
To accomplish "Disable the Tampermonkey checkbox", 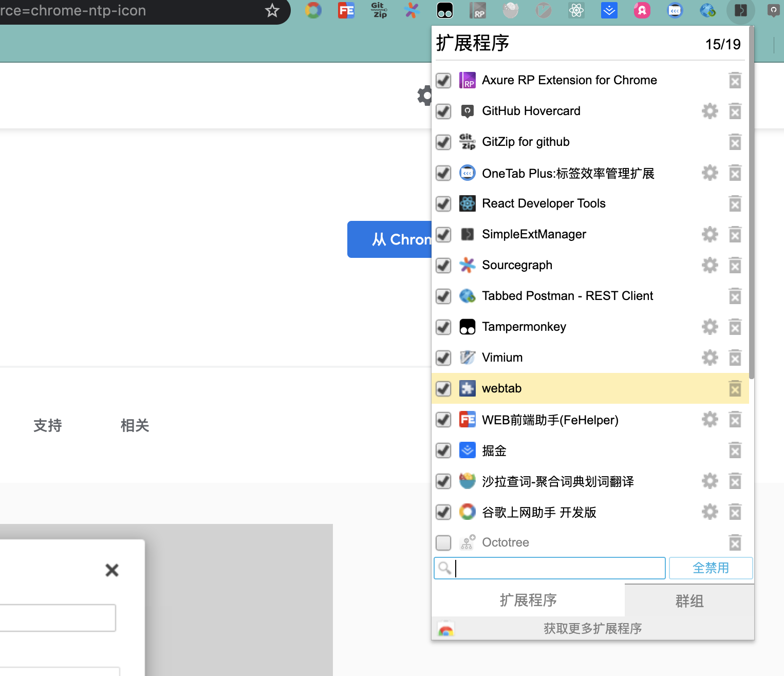I will click(x=443, y=327).
